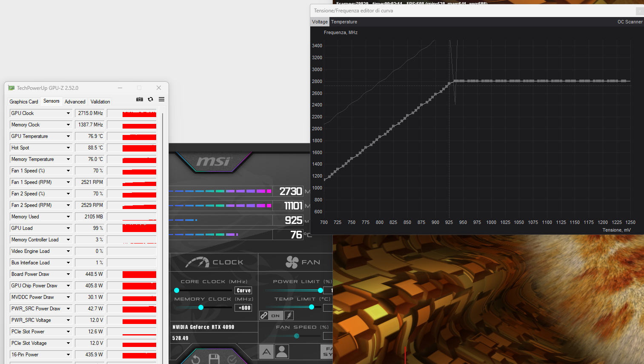Viewport: 644px width, 364px height.
Task: Open the Validation tab in GPU-Z
Action: [x=100, y=102]
